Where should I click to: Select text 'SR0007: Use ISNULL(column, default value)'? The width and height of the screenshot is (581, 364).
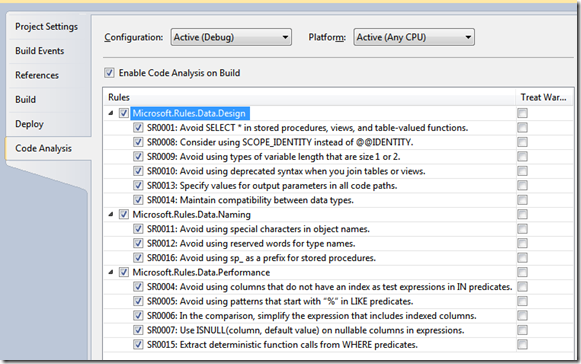[x=233, y=330]
